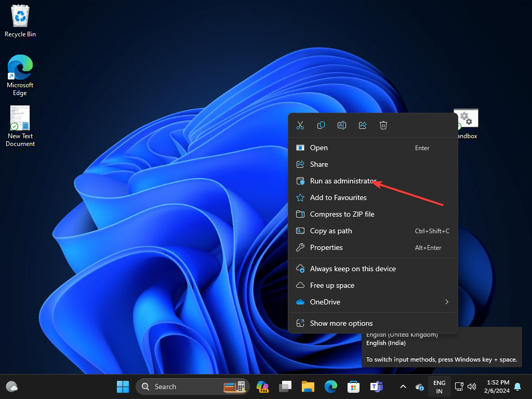
Task: Expand the OneDrive submenu
Action: pyautogui.click(x=373, y=302)
